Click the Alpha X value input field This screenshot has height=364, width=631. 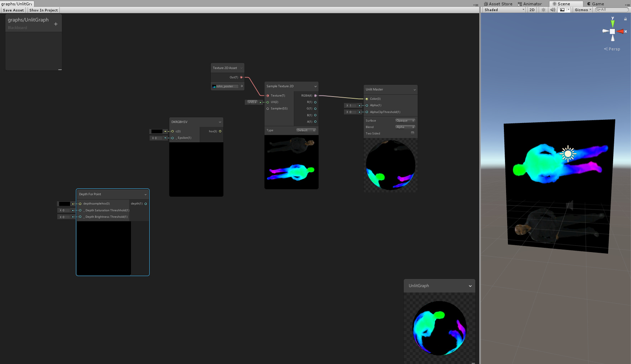[x=351, y=105]
